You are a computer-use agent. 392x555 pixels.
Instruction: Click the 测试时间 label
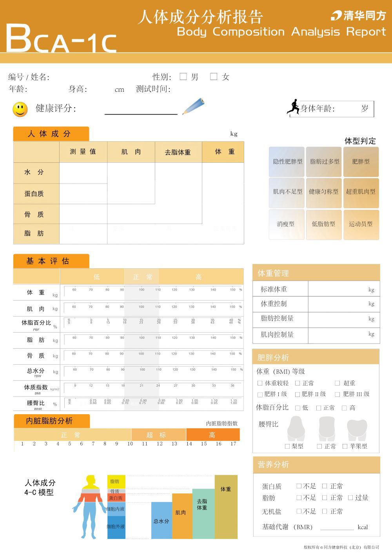pos(153,89)
